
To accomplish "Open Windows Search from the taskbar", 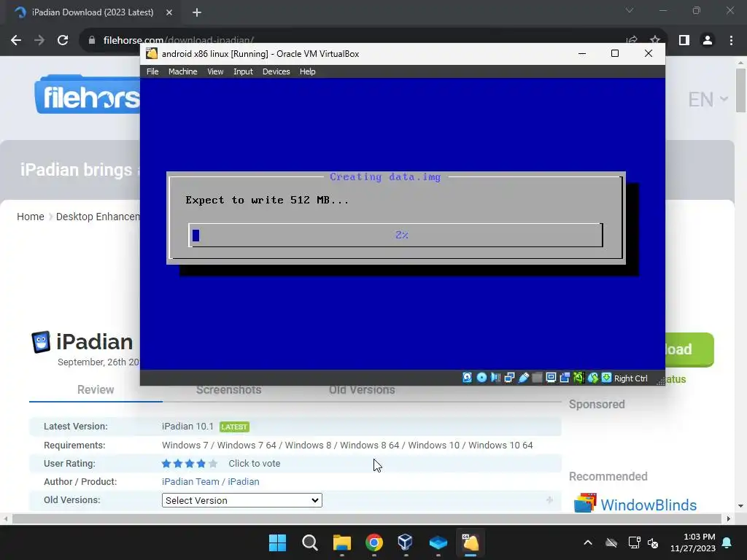I will click(x=309, y=542).
